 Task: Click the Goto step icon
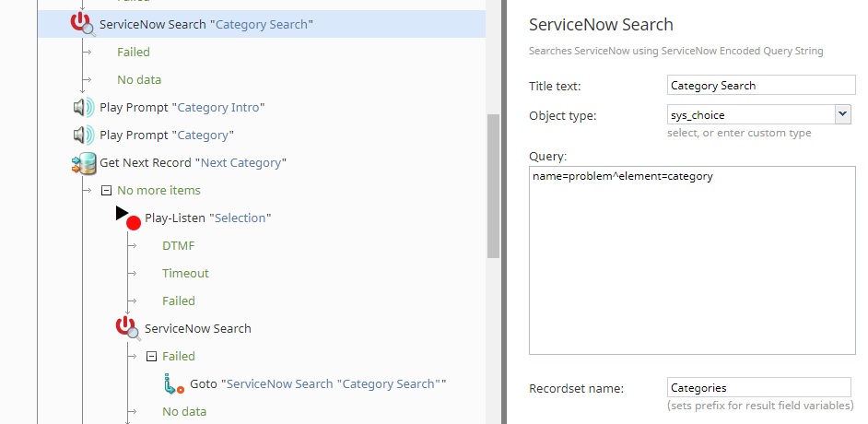174,383
